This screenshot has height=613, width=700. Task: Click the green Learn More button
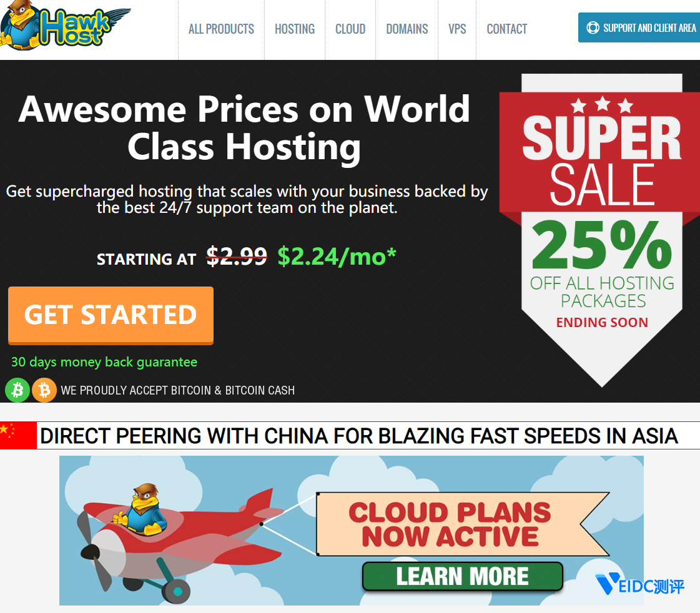tap(463, 576)
